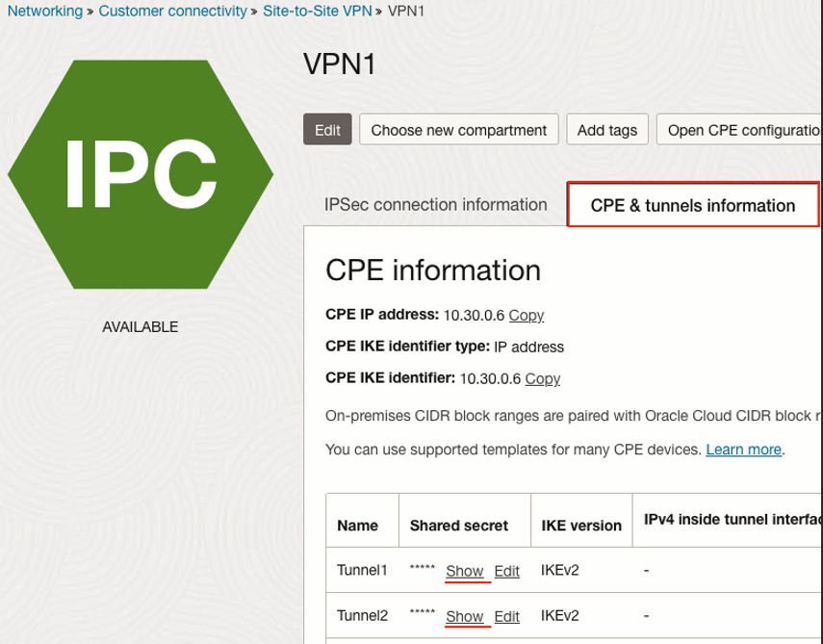The height and width of the screenshot is (644, 823).
Task: Select the CPE & tunnels information tab
Action: click(x=692, y=205)
